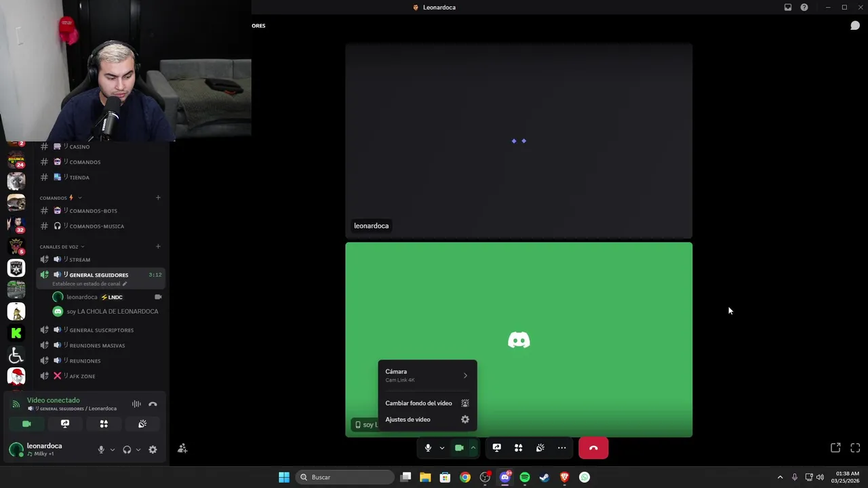The height and width of the screenshot is (488, 868).
Task: Open help question mark icon
Action: coord(804,7)
